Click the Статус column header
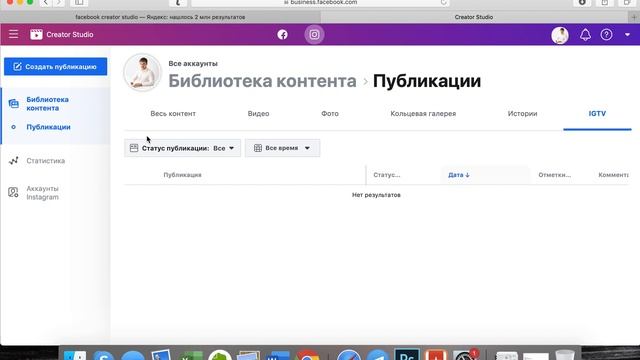The height and width of the screenshot is (360, 640). point(387,175)
